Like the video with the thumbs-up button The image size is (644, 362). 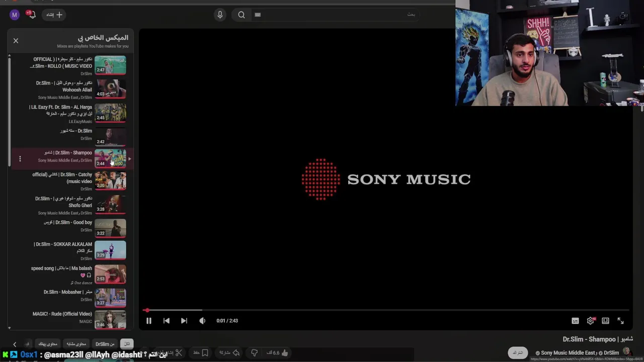coord(279,353)
